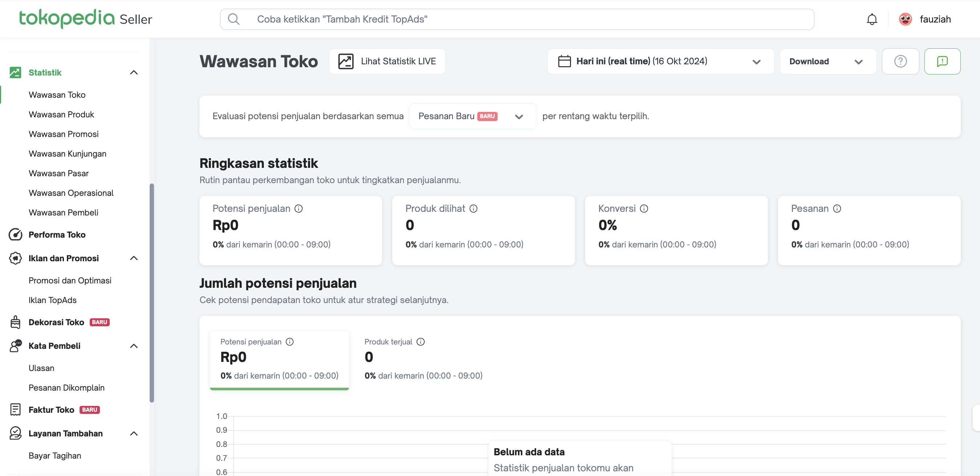Click info icon next to Konversi

pos(644,209)
